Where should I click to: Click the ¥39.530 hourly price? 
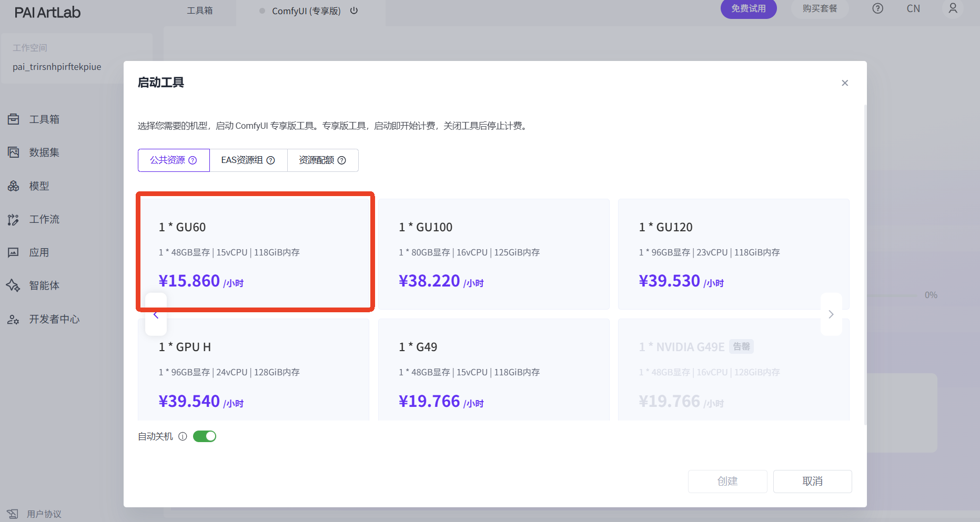tap(681, 281)
